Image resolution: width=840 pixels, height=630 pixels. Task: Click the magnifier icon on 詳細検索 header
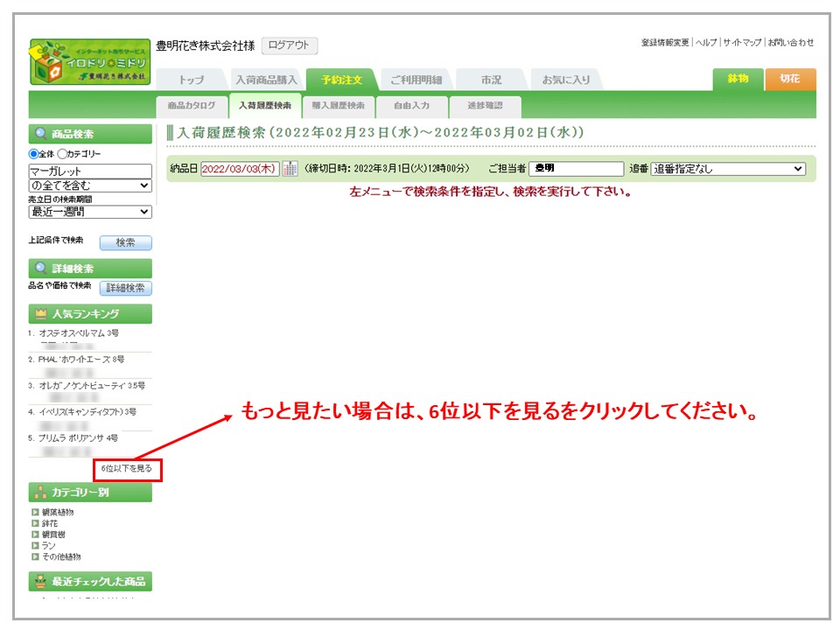pos(40,269)
